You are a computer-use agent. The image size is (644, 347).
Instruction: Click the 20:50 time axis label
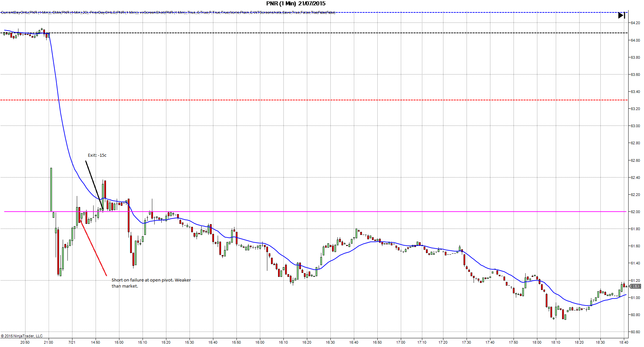click(25, 342)
